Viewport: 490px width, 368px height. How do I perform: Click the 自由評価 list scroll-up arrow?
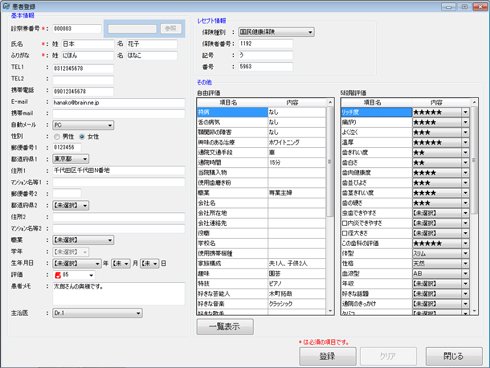(330, 102)
